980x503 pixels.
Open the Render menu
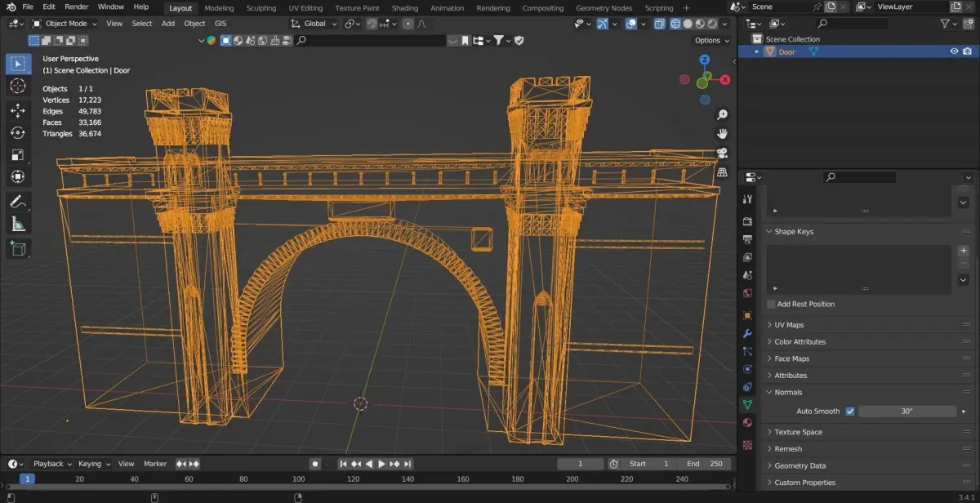77,7
